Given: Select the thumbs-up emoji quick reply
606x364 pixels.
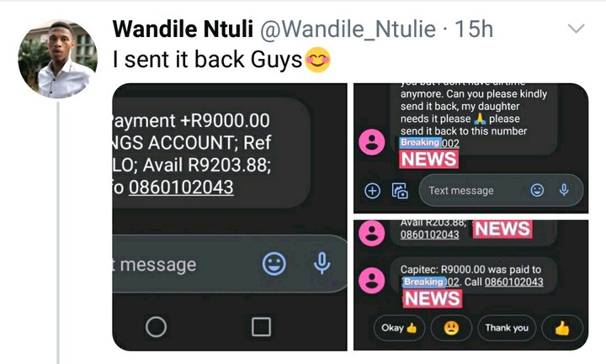Looking at the screenshot, I should pos(562,328).
